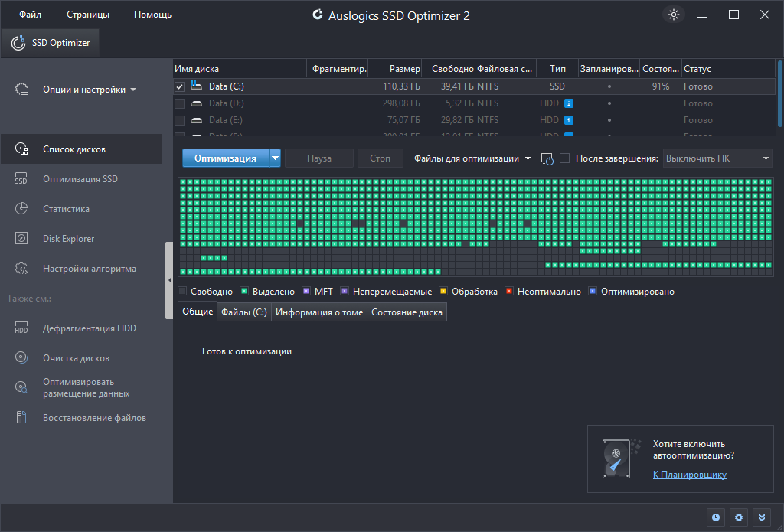The height and width of the screenshot is (532, 784).
Task: Click the hard drive illustration in auto-optimization box
Action: [620, 459]
